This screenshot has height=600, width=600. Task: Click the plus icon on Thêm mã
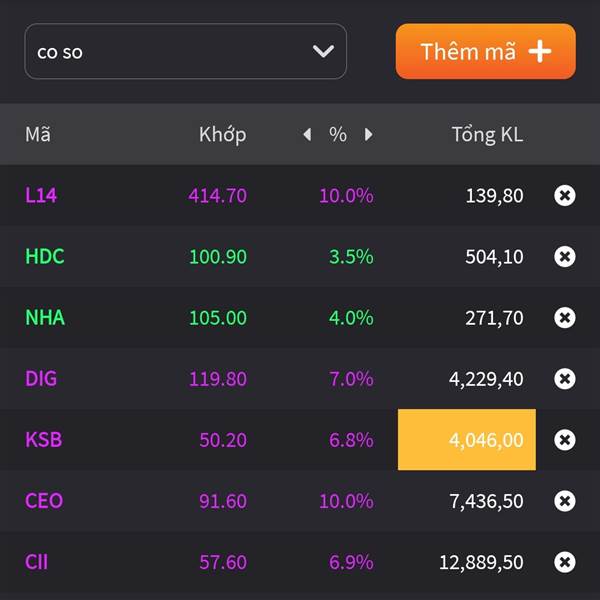click(x=540, y=51)
